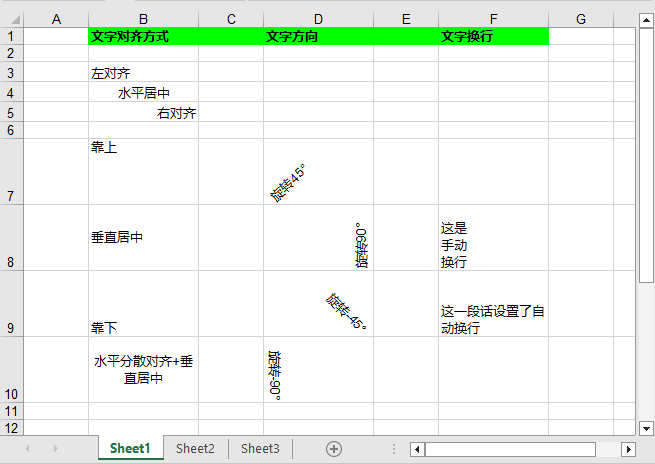
Task: Click the horizontal scrollbar thumb
Action: pos(510,449)
